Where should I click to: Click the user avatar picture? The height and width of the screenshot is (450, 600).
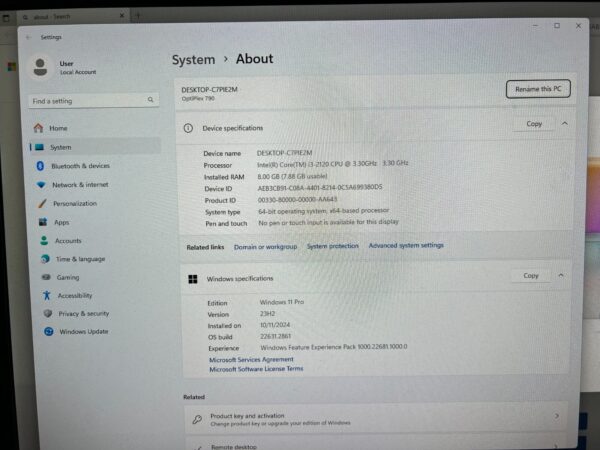pos(40,67)
